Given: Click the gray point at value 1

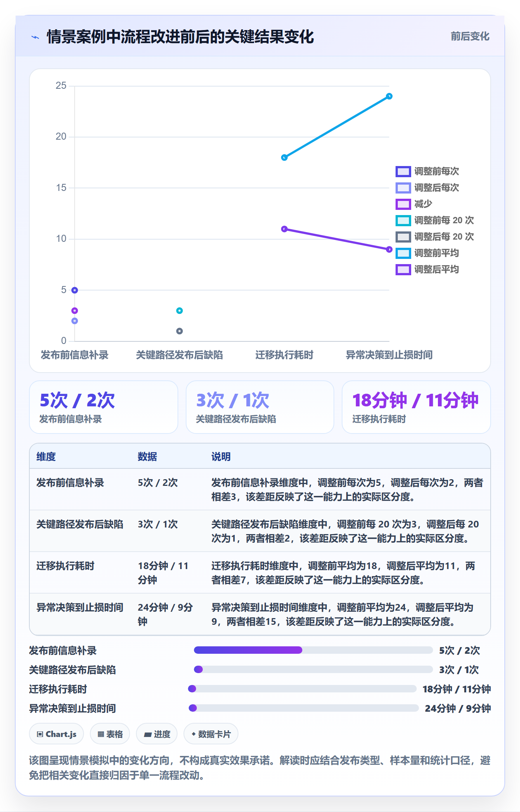Looking at the screenshot, I should (x=179, y=331).
